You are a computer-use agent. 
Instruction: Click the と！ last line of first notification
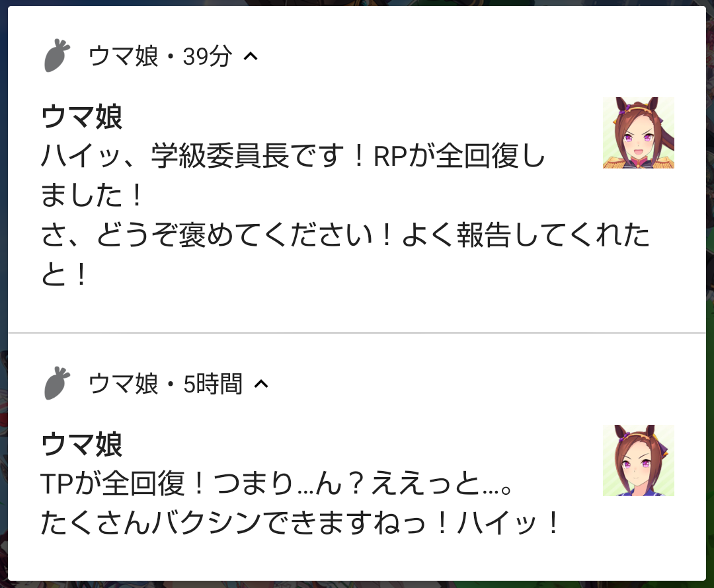coord(64,274)
